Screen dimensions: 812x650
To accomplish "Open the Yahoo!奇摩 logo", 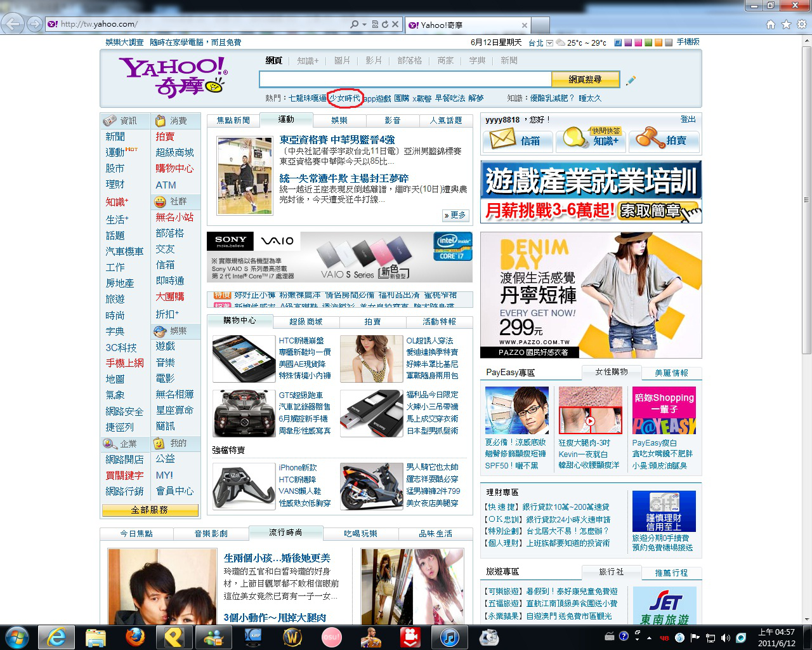I will (173, 77).
